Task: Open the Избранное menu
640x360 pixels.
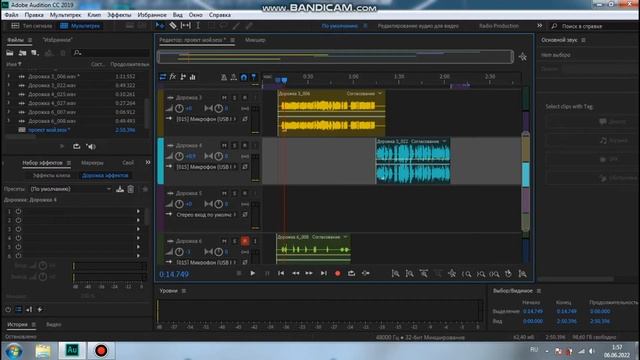Action: coord(152,15)
